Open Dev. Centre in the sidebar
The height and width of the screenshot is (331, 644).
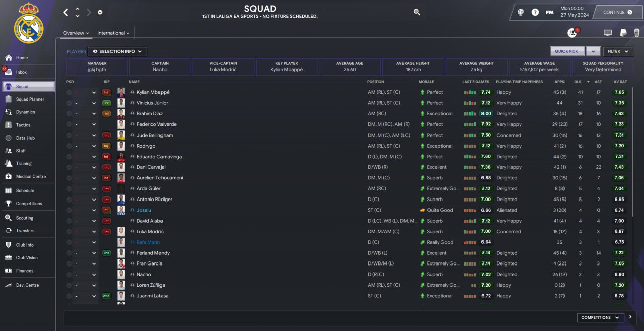[x=27, y=285]
